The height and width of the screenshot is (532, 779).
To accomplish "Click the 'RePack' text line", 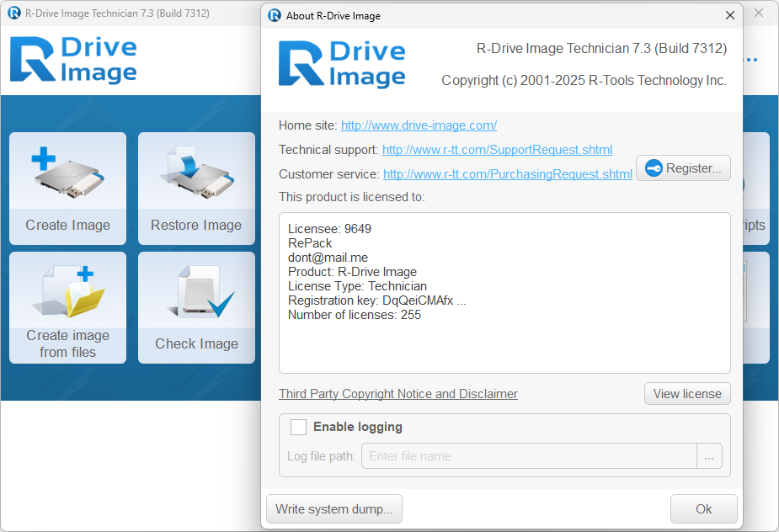I will [310, 243].
